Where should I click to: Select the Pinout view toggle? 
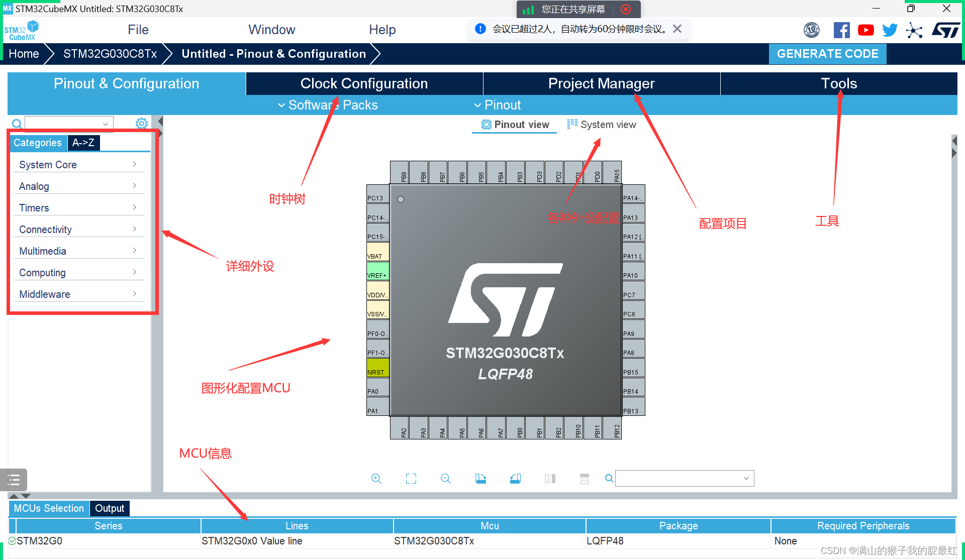point(515,125)
